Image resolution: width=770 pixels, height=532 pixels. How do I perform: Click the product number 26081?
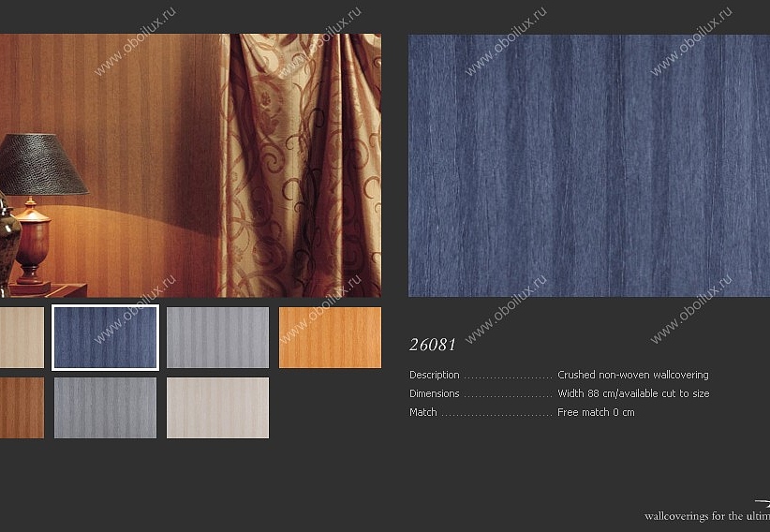point(433,345)
